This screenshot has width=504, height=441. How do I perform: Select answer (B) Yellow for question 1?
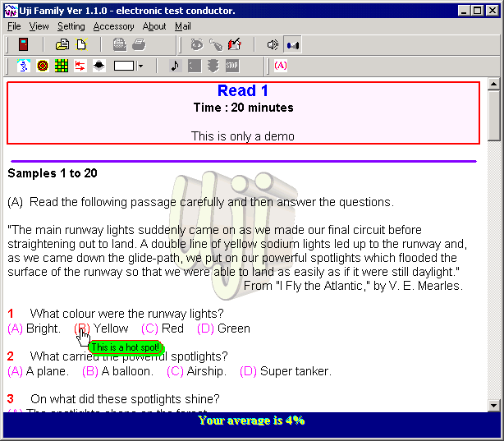pos(82,328)
